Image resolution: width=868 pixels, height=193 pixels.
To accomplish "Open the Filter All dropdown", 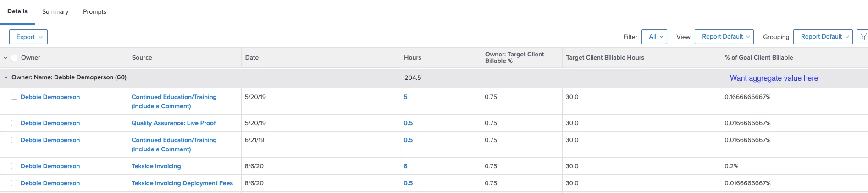I will pyautogui.click(x=654, y=37).
